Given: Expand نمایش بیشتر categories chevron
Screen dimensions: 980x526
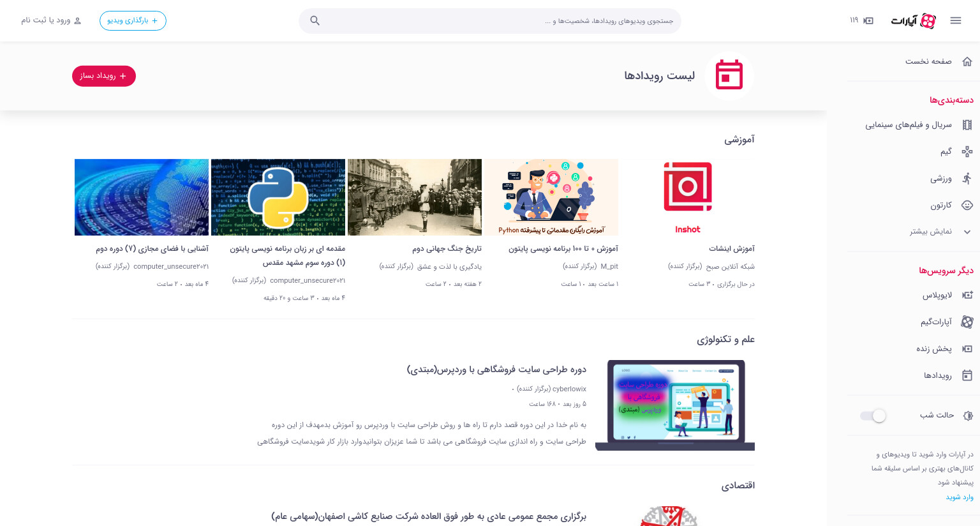Looking at the screenshot, I should click(967, 232).
